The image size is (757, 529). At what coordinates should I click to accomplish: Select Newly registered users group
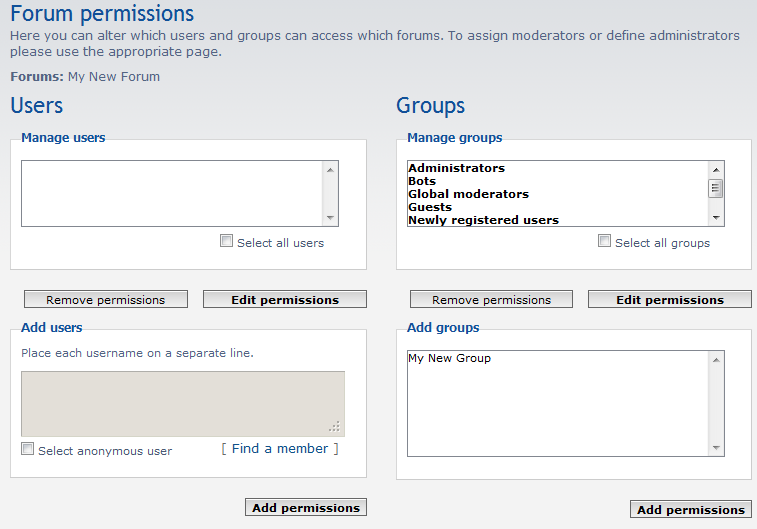(x=483, y=220)
